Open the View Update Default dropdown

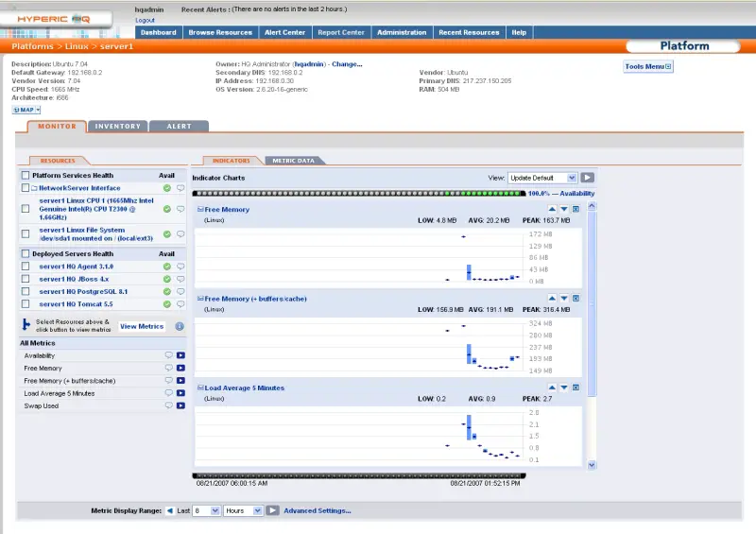click(x=542, y=178)
